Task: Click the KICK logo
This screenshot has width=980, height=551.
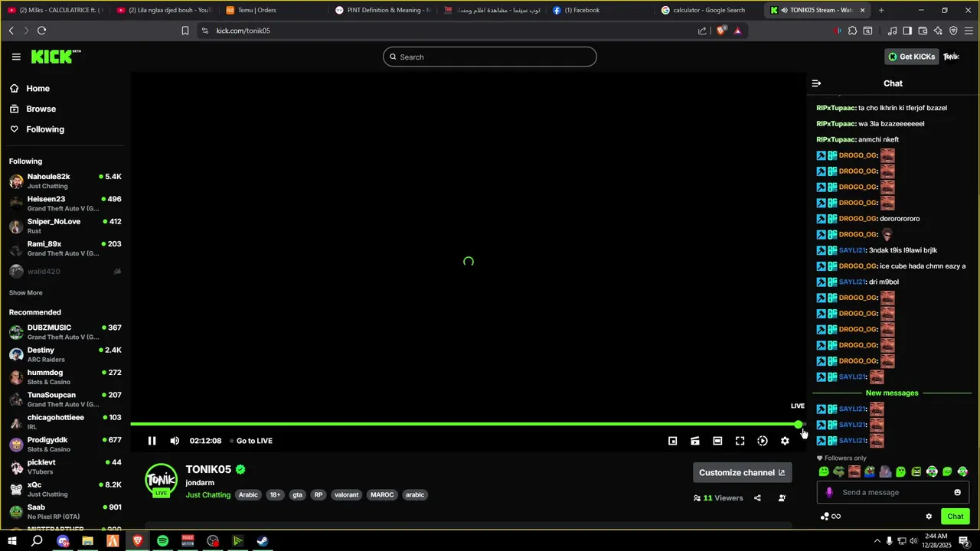Action: click(x=55, y=57)
